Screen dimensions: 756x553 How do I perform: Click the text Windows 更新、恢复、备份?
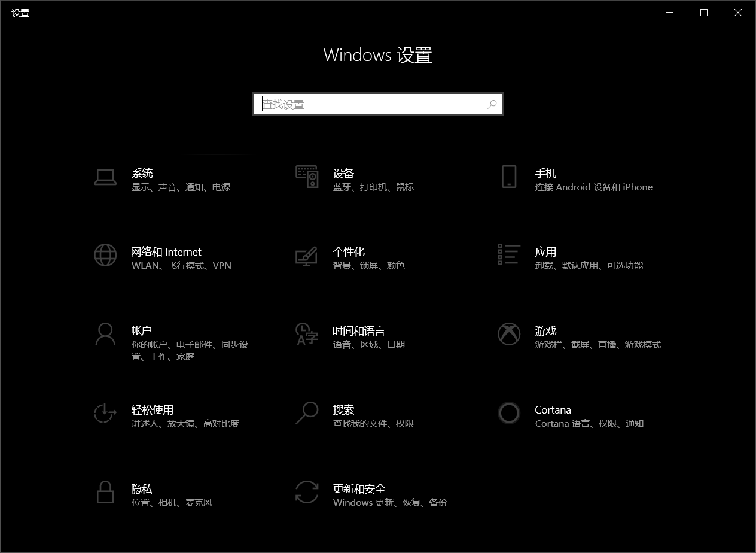click(x=390, y=503)
